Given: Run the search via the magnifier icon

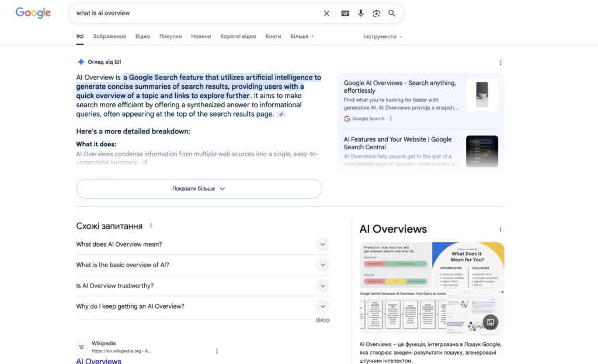Looking at the screenshot, I should coord(391,13).
